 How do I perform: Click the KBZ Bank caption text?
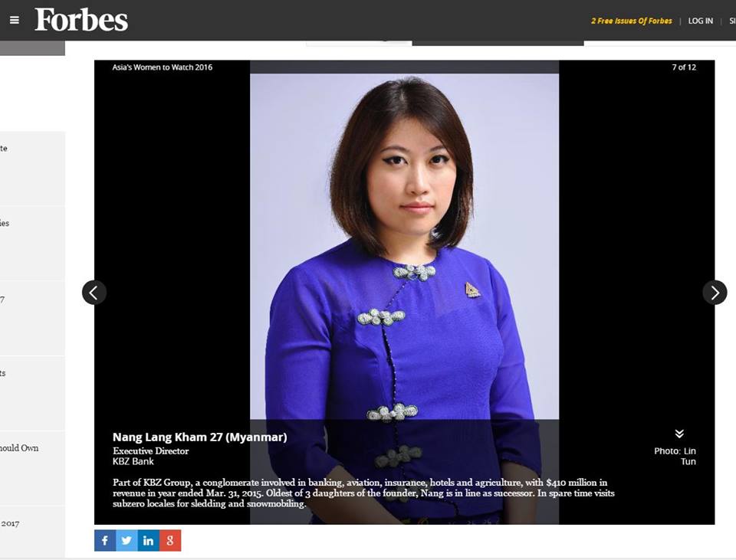[x=133, y=461]
